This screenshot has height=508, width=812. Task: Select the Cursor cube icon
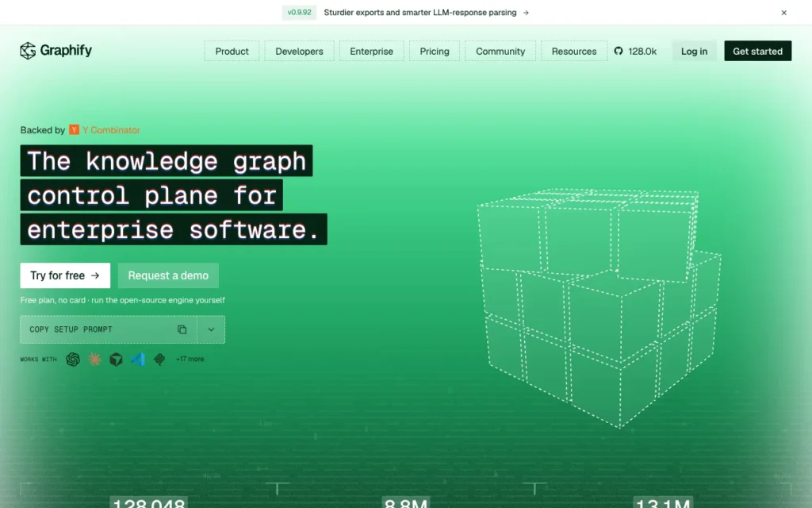pos(116,360)
